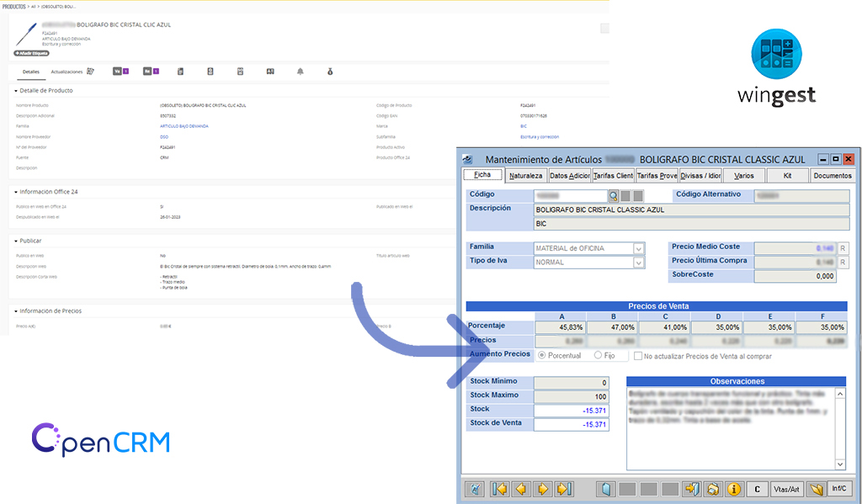Click the exit door icon in toolbar
The width and height of the screenshot is (862, 504).
pyautogui.click(x=692, y=489)
